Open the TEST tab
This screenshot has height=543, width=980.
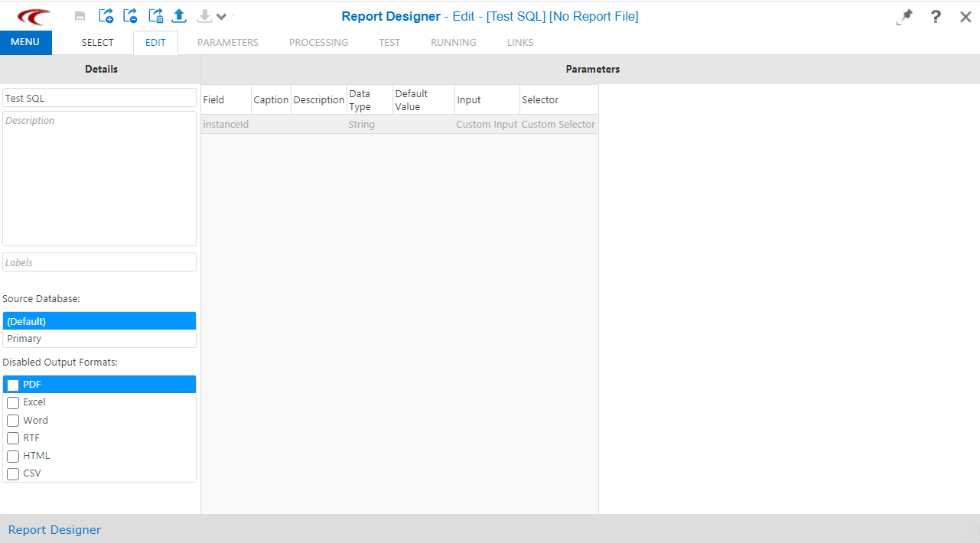[x=389, y=42]
